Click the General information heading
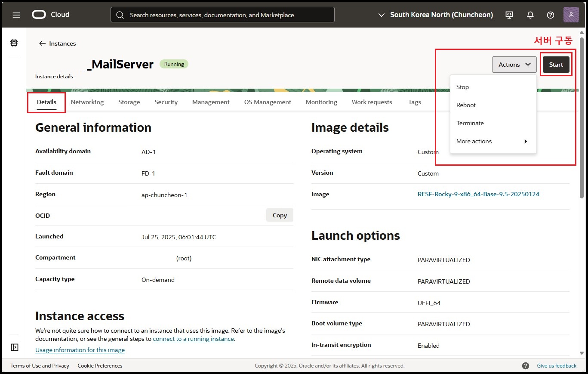The width and height of the screenshot is (588, 374). (93, 128)
